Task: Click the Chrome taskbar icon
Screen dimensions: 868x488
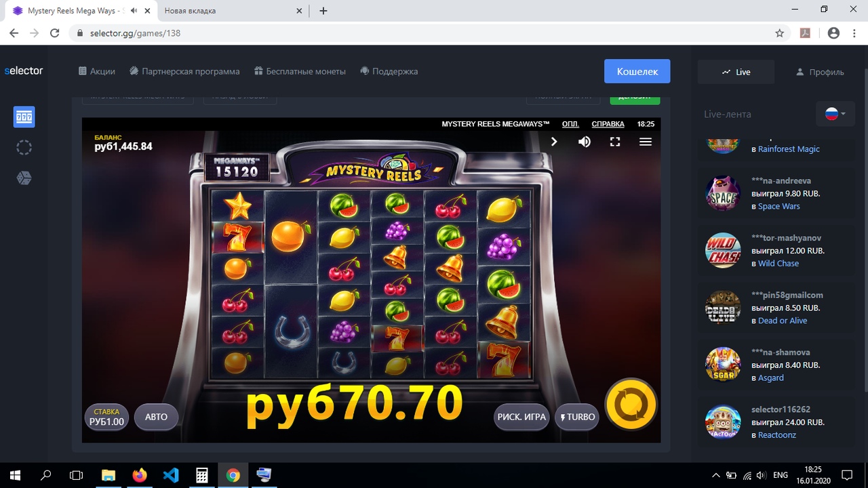Action: point(233,475)
